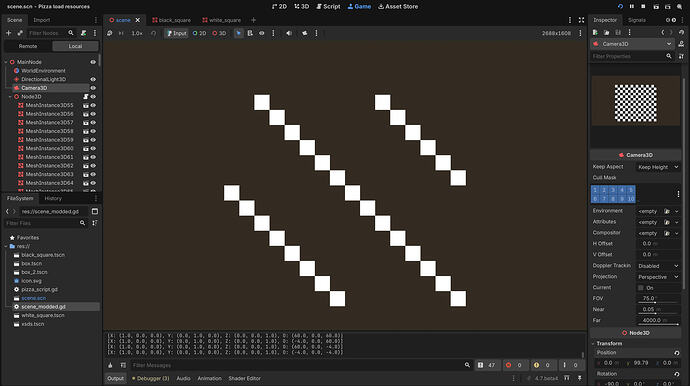Toggle property sort icon beside Filter Properties
This screenshot has height=386, width=690.
pos(681,56)
